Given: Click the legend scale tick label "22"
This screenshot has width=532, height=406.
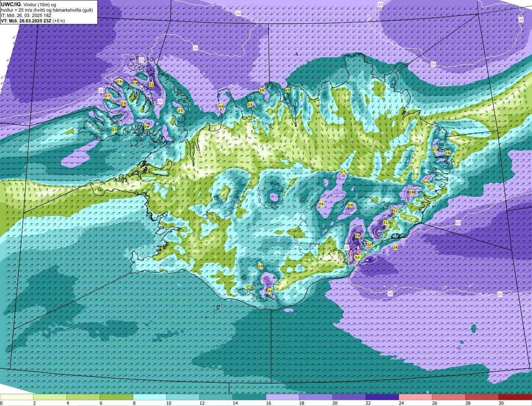Looking at the screenshot, I should click(x=368, y=403).
